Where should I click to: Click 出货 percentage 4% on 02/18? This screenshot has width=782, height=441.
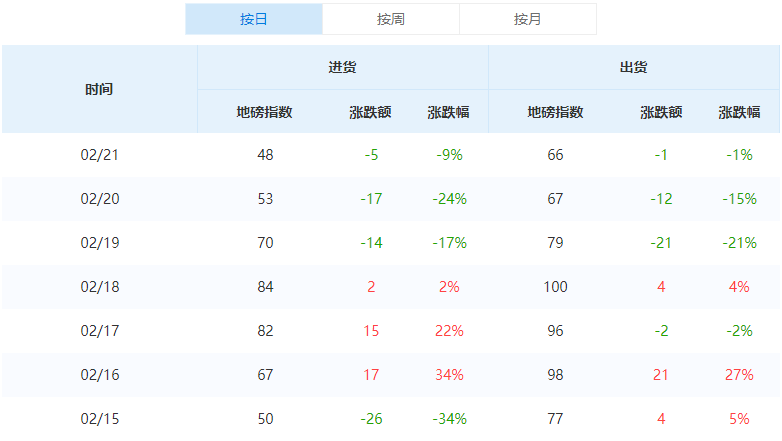pyautogui.click(x=739, y=287)
